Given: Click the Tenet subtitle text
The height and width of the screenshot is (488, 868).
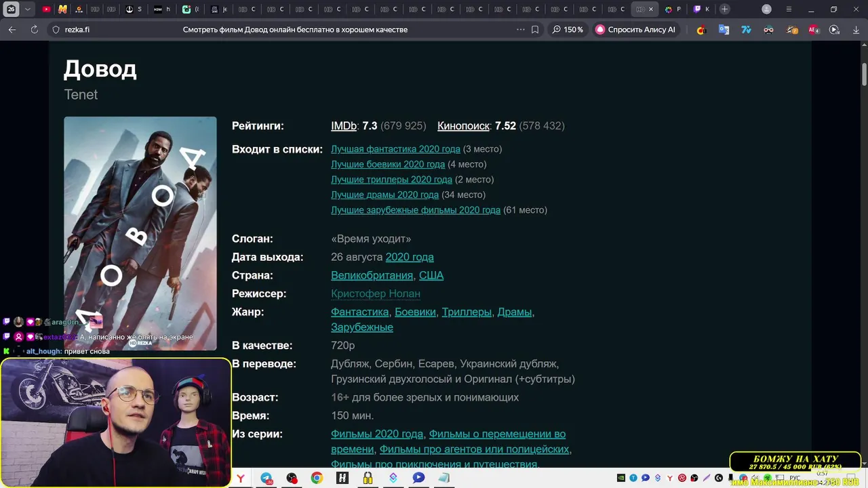Looking at the screenshot, I should tap(81, 95).
